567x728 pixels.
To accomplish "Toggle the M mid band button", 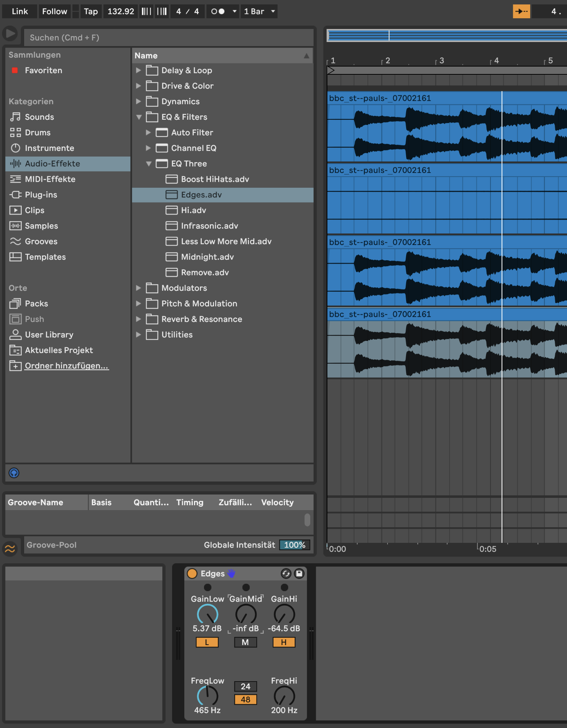I will click(245, 642).
